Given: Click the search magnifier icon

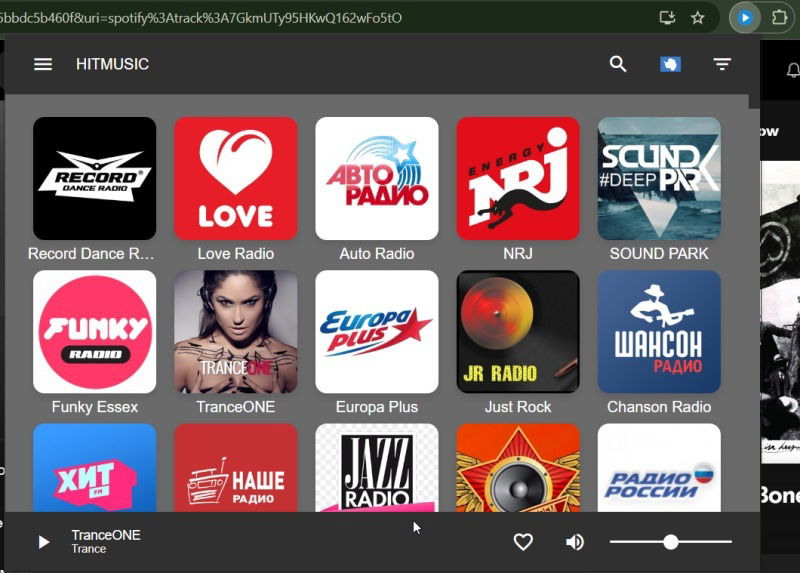Looking at the screenshot, I should (x=618, y=64).
